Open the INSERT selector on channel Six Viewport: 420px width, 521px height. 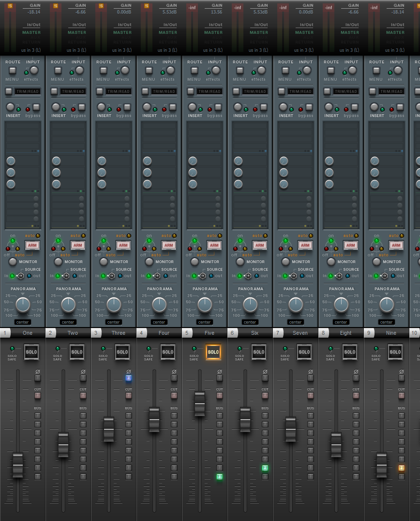[x=238, y=107]
